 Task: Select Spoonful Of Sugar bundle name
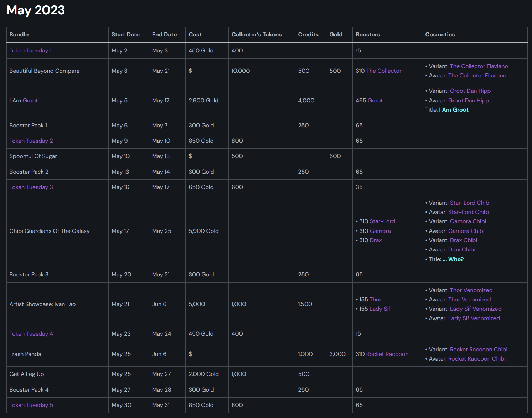click(33, 156)
